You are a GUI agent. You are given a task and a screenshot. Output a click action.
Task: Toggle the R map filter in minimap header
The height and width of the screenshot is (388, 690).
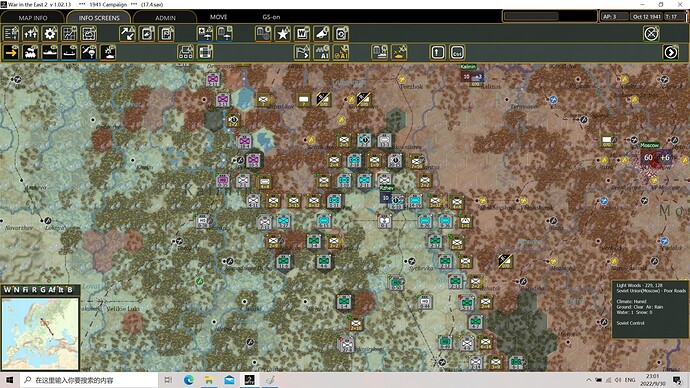click(x=34, y=289)
